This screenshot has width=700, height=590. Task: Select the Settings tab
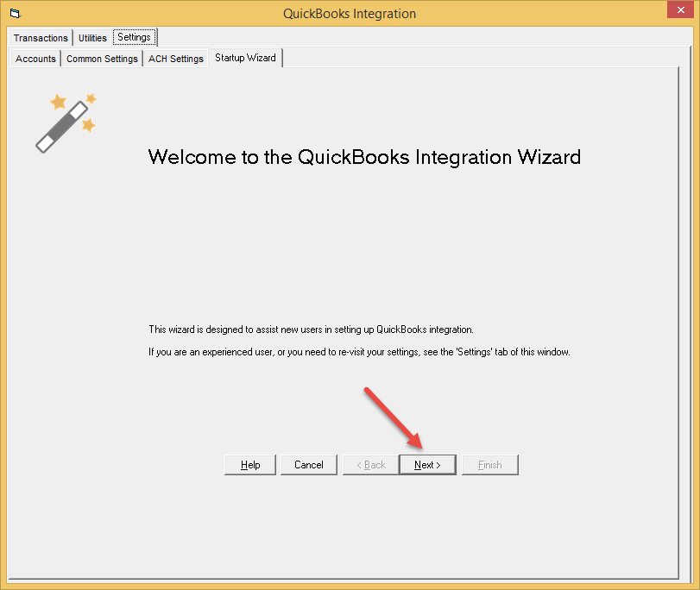[134, 37]
